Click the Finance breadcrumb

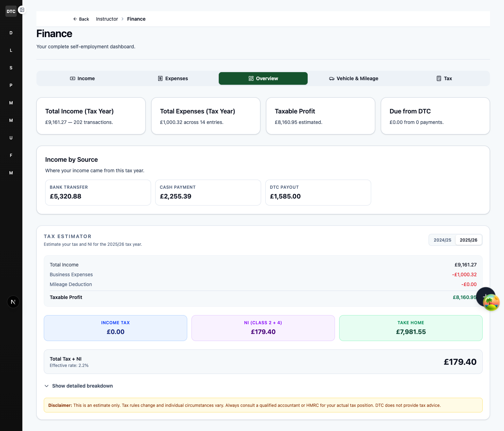coord(136,19)
